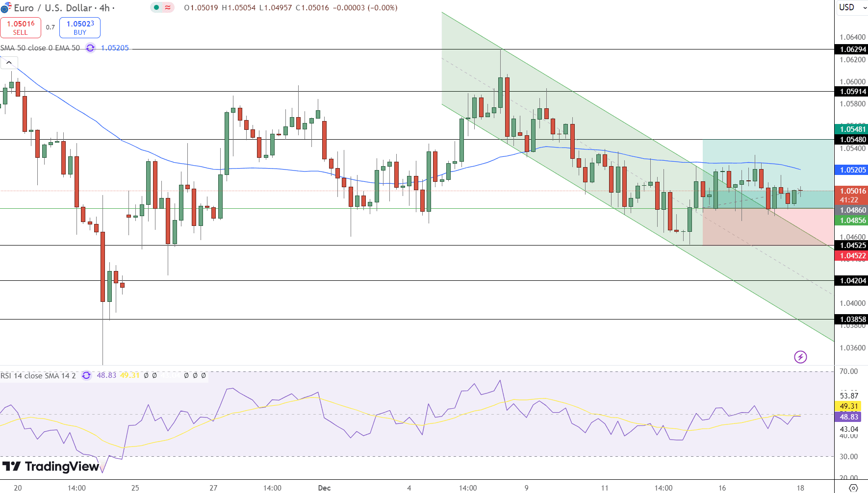
Task: Click the 16 date label on time axis
Action: pyautogui.click(x=722, y=488)
